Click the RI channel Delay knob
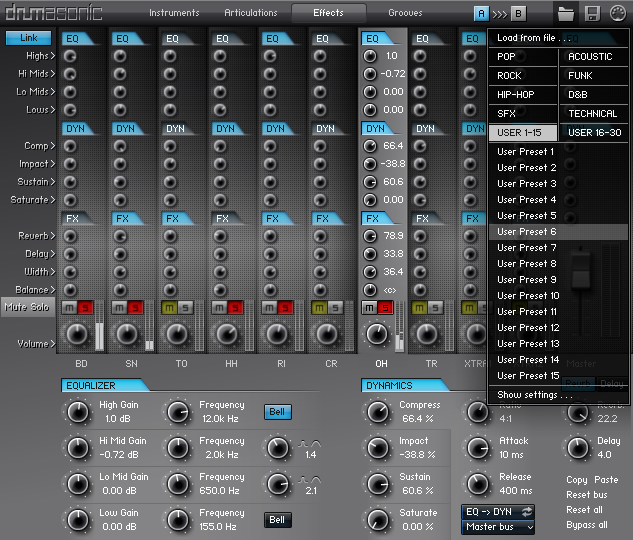Viewport: 633px width, 540px height. tap(270, 254)
